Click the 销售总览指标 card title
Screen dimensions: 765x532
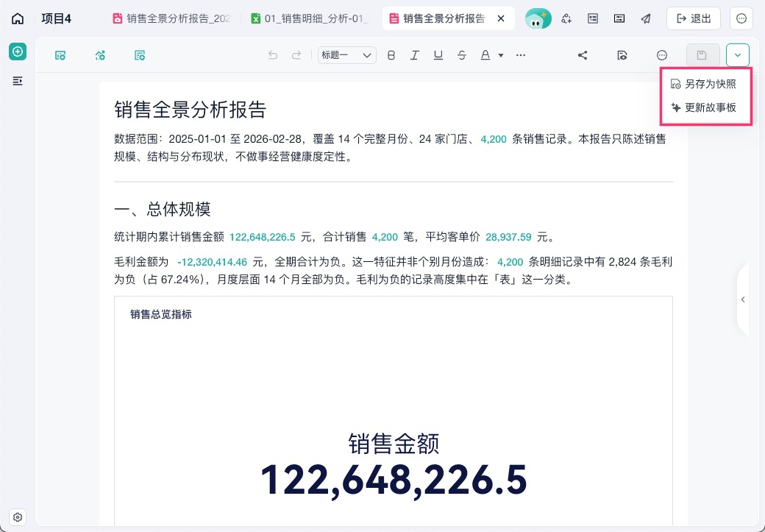click(161, 315)
